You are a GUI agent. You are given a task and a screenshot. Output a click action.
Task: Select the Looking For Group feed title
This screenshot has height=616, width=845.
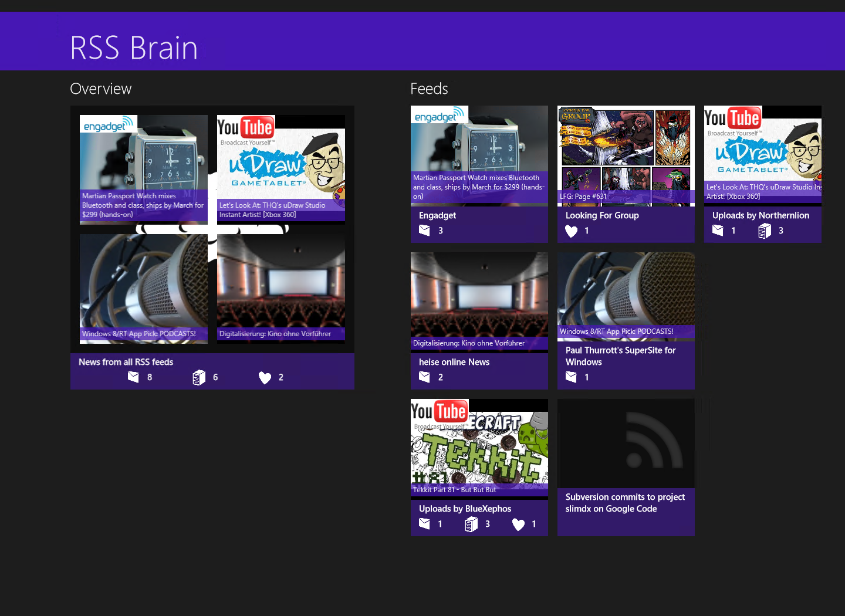coord(602,215)
